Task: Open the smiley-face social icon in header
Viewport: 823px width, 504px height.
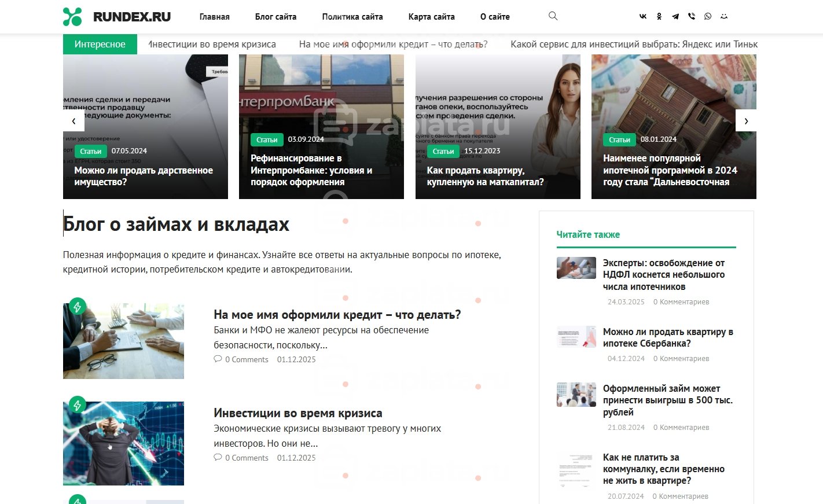Action: 724,17
